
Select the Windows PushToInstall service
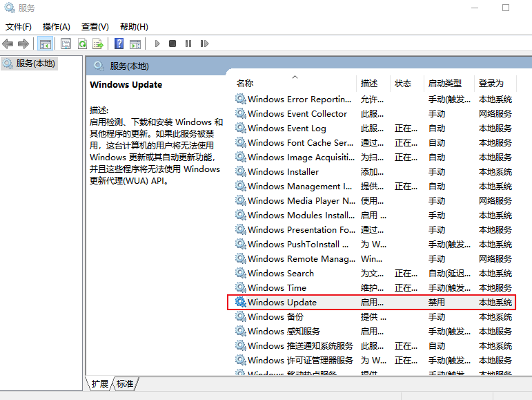[375, 244]
